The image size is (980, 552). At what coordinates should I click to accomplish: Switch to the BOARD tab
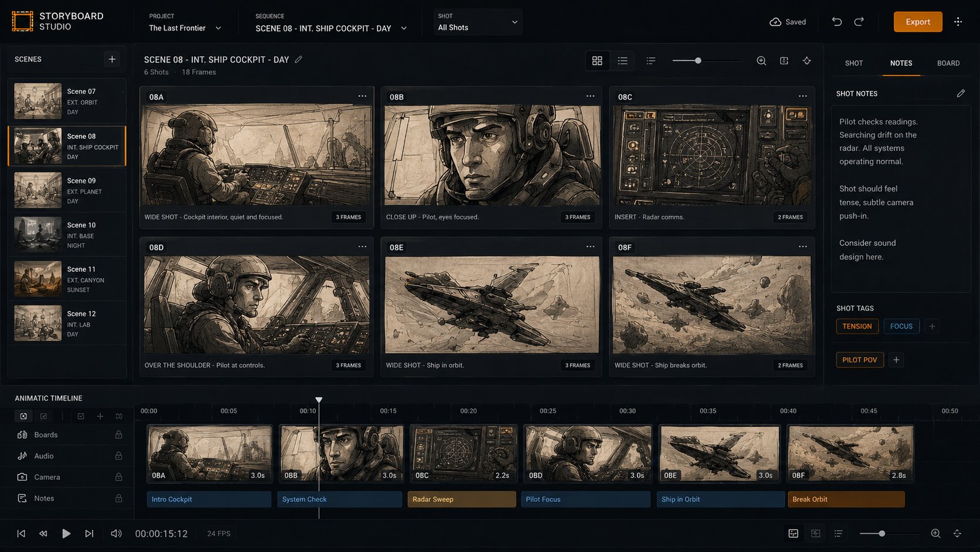point(948,63)
